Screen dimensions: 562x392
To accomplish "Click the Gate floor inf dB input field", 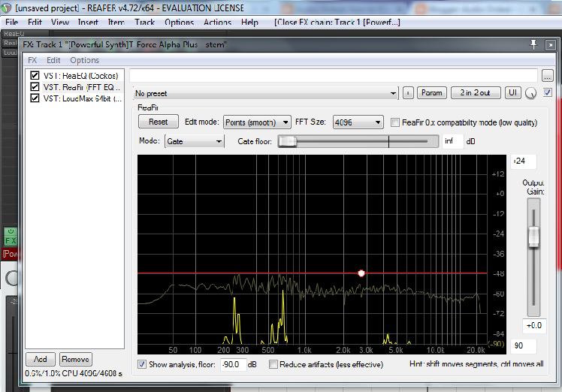I will 453,141.
